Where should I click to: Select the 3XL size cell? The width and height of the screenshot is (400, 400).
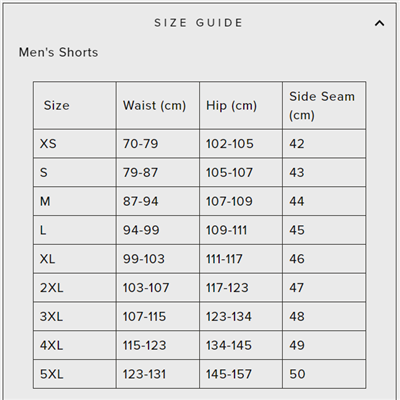tap(75, 316)
